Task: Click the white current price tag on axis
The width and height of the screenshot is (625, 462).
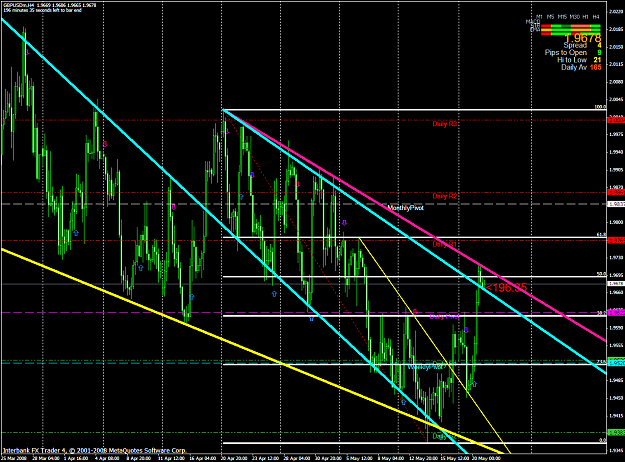Action: click(616, 283)
